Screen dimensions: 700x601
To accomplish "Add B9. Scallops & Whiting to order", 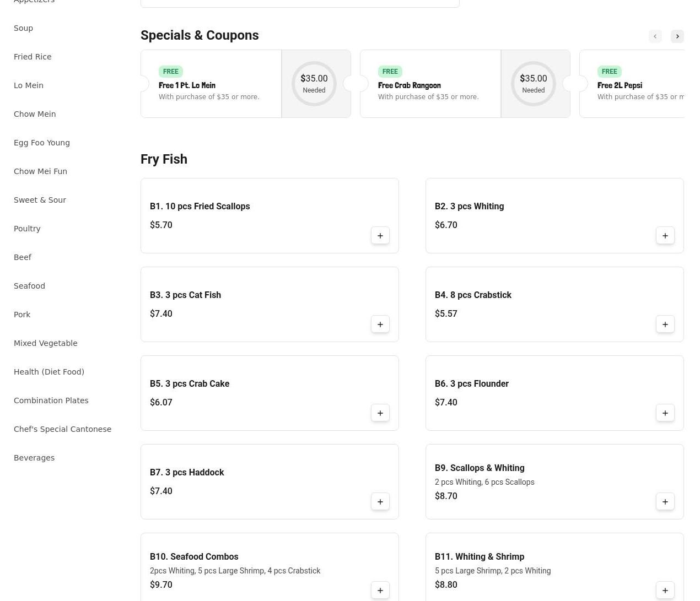I will pos(665,502).
